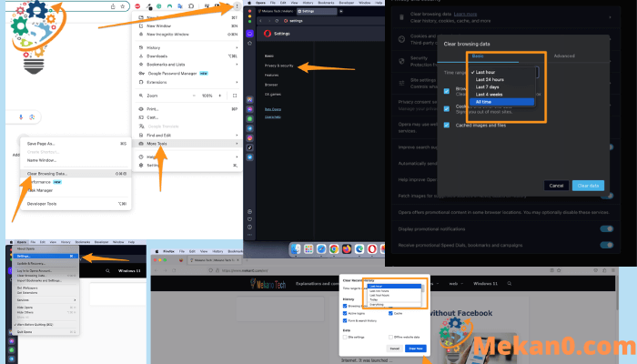637x364 pixels.
Task: Choose Clear Browsing Data in Chrome More Tools submenu
Action: tap(76, 174)
